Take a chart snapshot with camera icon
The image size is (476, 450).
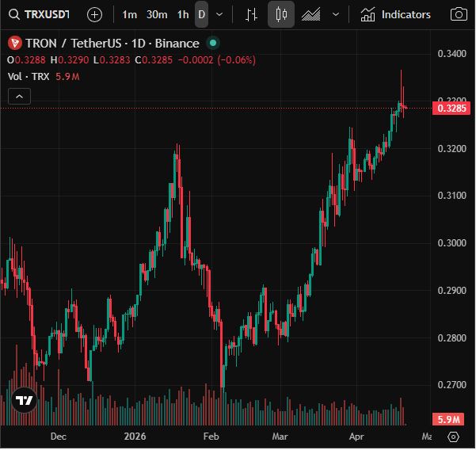[x=459, y=14]
